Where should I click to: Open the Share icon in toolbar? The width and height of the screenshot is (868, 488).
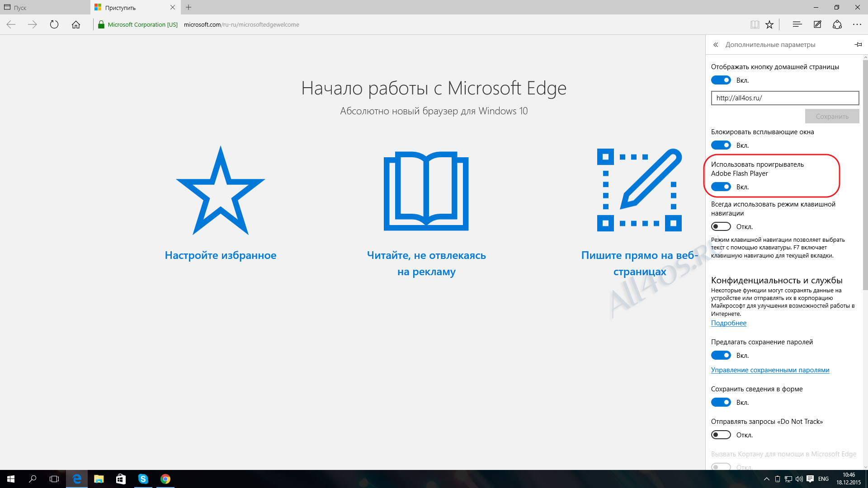pyautogui.click(x=837, y=25)
